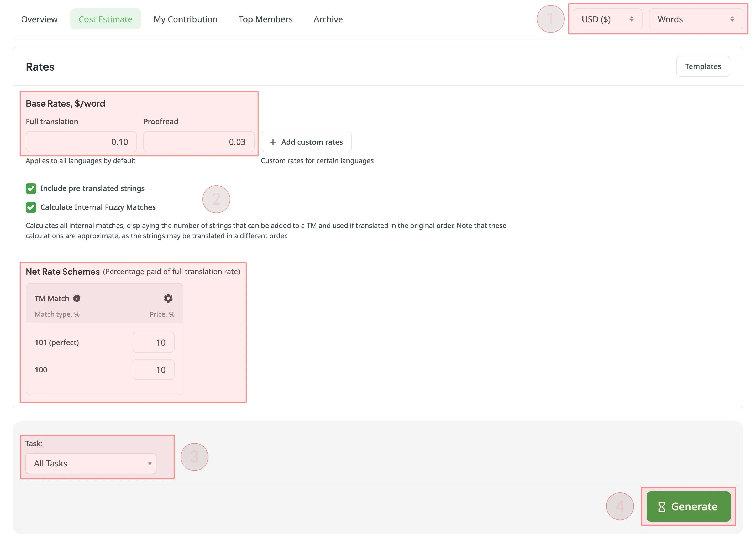Click the plus icon beside Add custom rates
This screenshot has height=546, width=756.
[273, 142]
